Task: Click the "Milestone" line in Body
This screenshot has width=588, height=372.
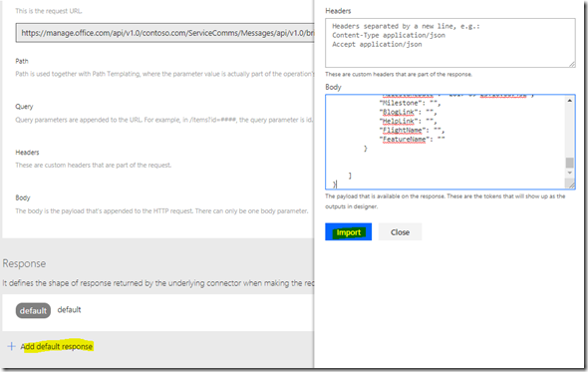Action: click(x=410, y=103)
